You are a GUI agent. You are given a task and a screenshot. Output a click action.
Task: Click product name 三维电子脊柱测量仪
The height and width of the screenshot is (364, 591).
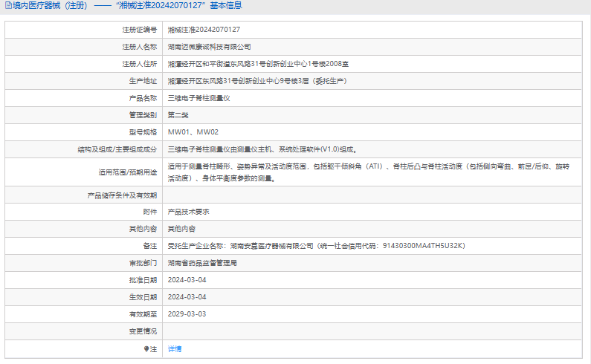198,98
